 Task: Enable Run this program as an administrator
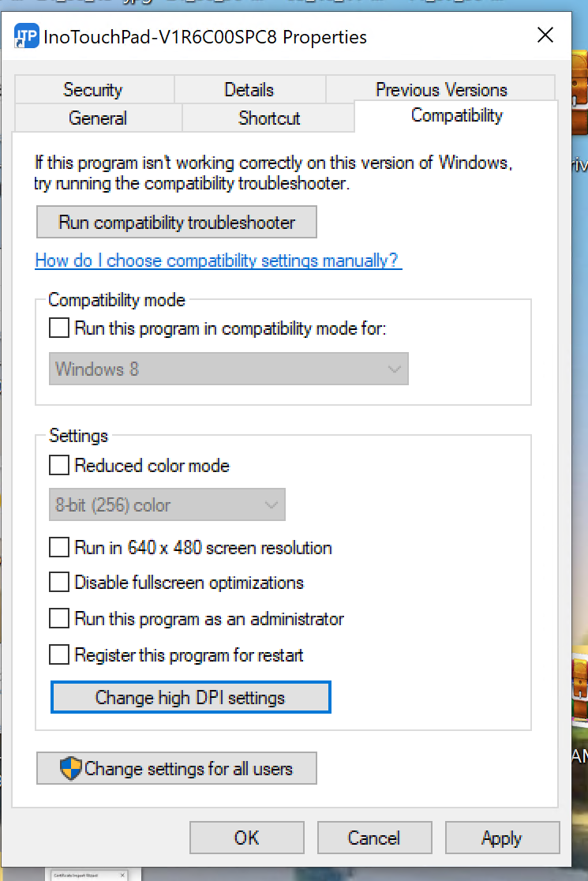(59, 619)
